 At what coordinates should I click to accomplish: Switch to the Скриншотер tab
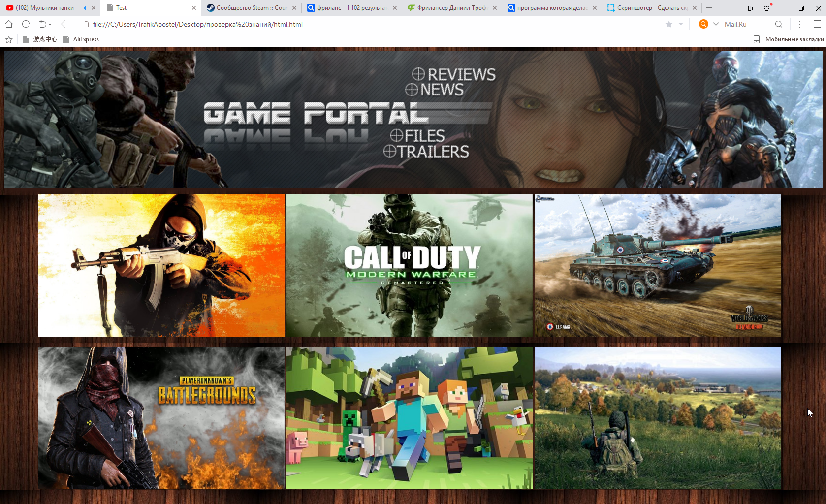[x=652, y=8]
